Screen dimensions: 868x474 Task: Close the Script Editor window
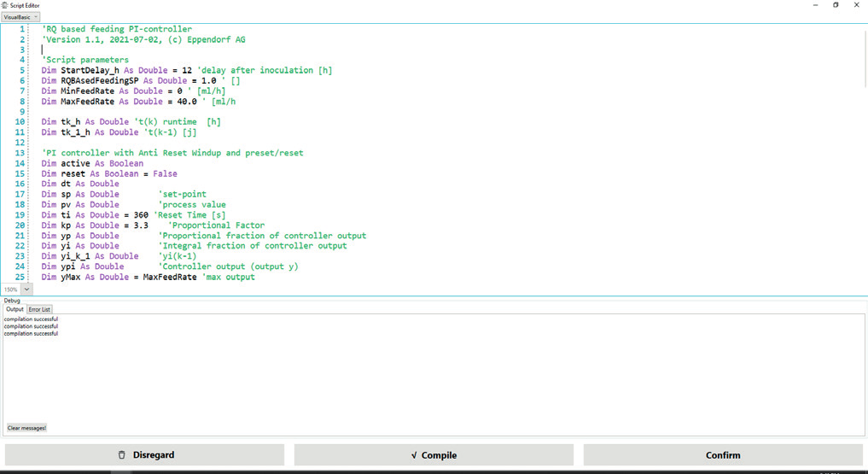click(856, 5)
